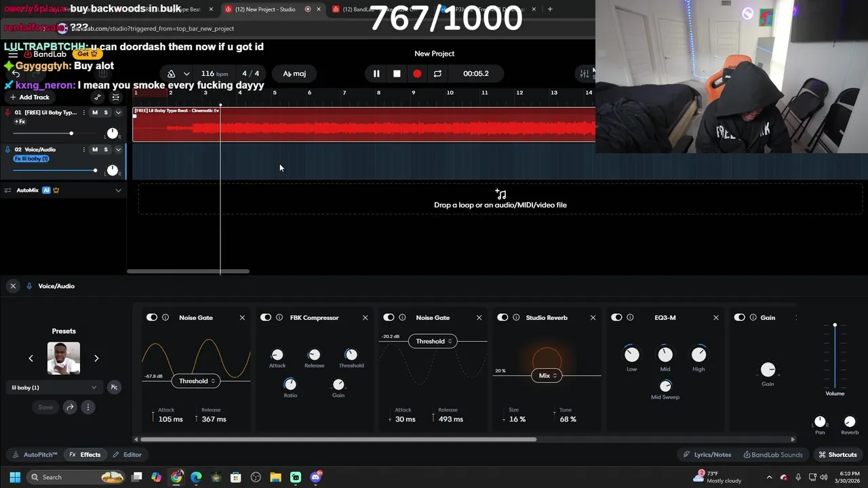Toggle the loop cycle button
The height and width of the screenshot is (488, 868).
(437, 74)
